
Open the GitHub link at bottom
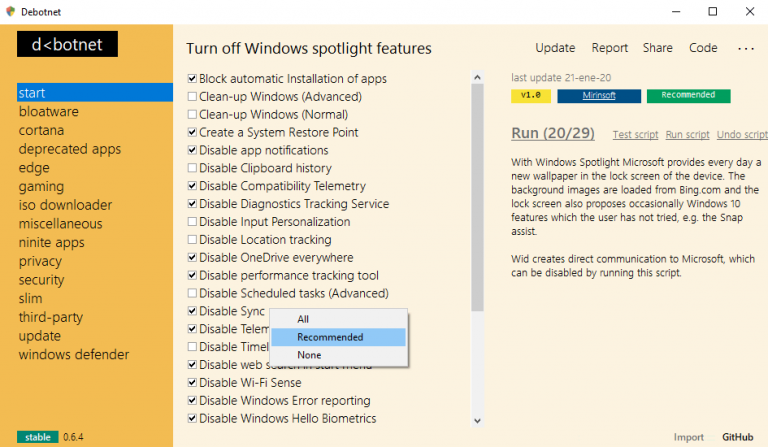pyautogui.click(x=739, y=437)
